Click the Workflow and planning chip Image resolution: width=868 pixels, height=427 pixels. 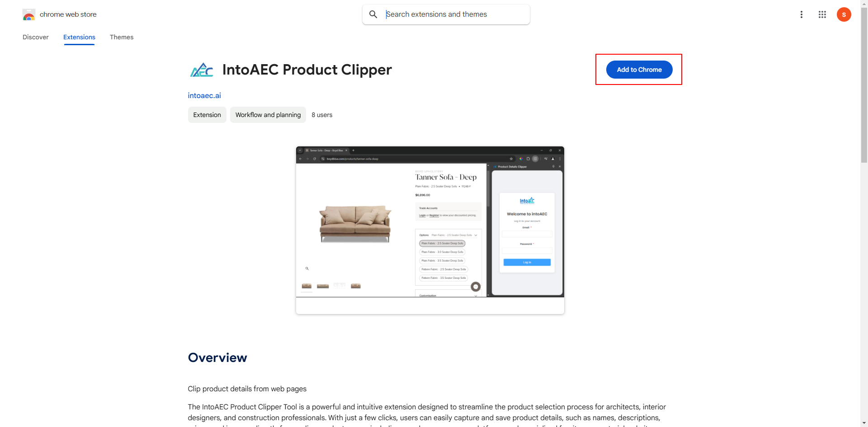click(268, 115)
